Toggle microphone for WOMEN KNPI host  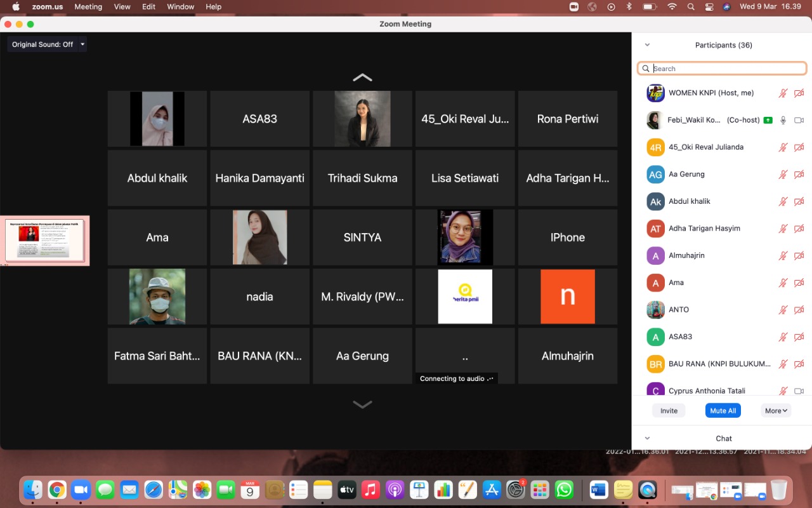783,93
